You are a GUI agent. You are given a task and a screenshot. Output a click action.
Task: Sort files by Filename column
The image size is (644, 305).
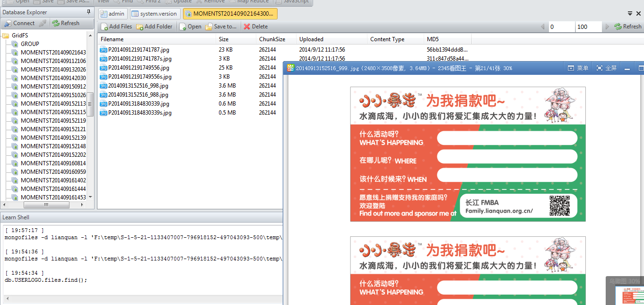pyautogui.click(x=157, y=39)
